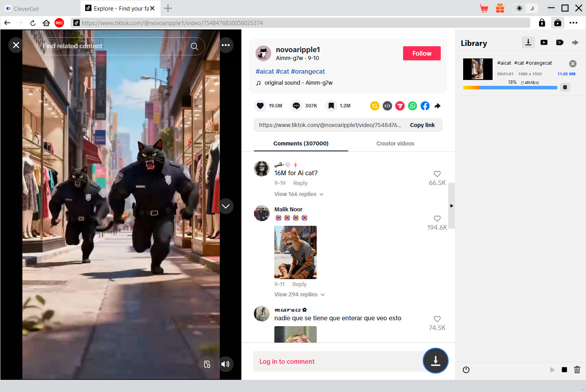Open the downloading queue in Library
Screen dimensions: 586x392
click(528, 42)
